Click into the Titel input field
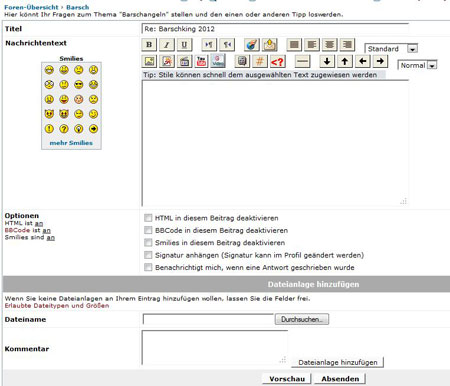Viewport: 450px width, 386px height. [275, 29]
